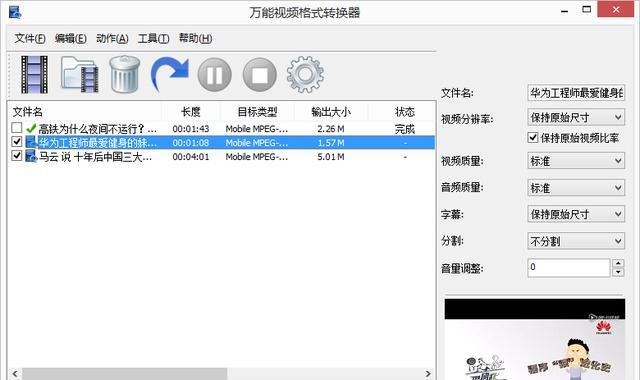The height and width of the screenshot is (380, 640).
Task: Click the horizontal scrollbar thumb
Action: pos(124,373)
